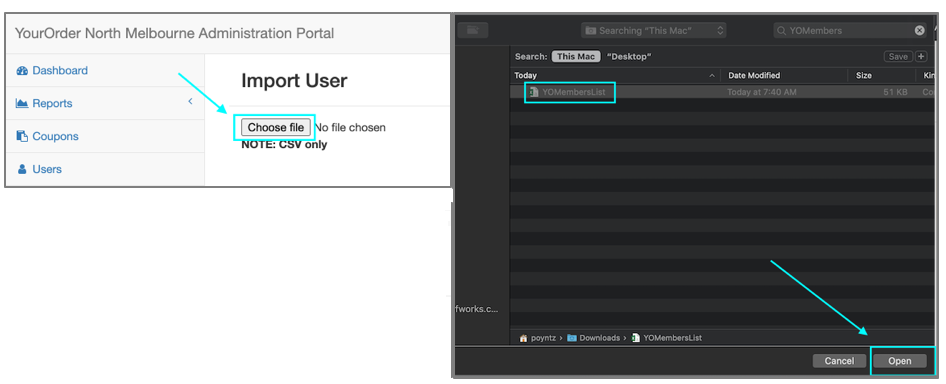Add search criteria with the plus button
Image resolution: width=946 pixels, height=384 pixels.
coord(921,56)
